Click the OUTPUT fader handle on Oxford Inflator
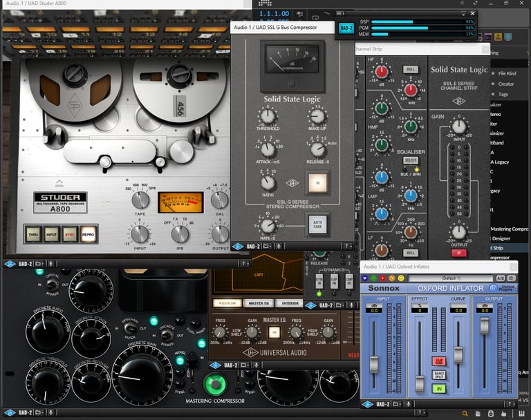The height and width of the screenshot is (420, 531). click(x=485, y=326)
